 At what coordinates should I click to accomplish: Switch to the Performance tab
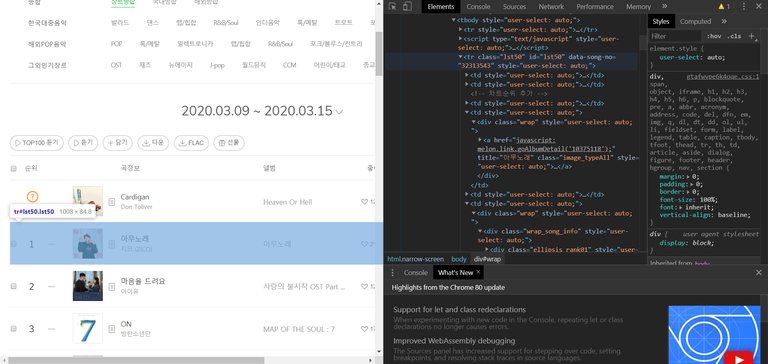pyautogui.click(x=595, y=7)
